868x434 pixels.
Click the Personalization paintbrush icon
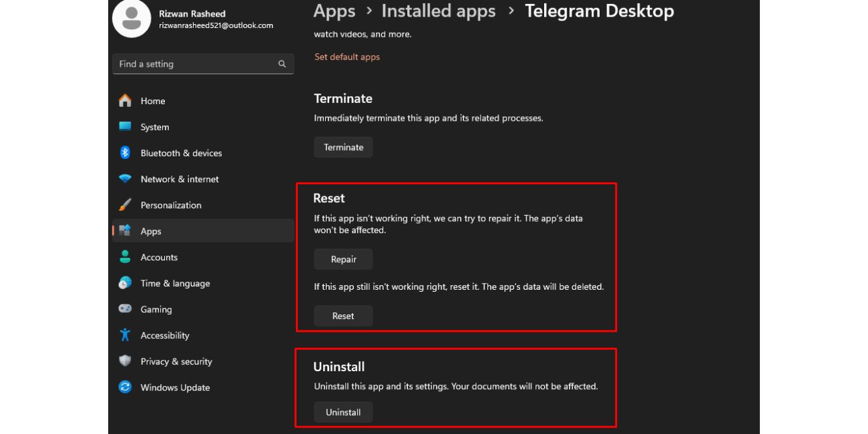(x=125, y=205)
